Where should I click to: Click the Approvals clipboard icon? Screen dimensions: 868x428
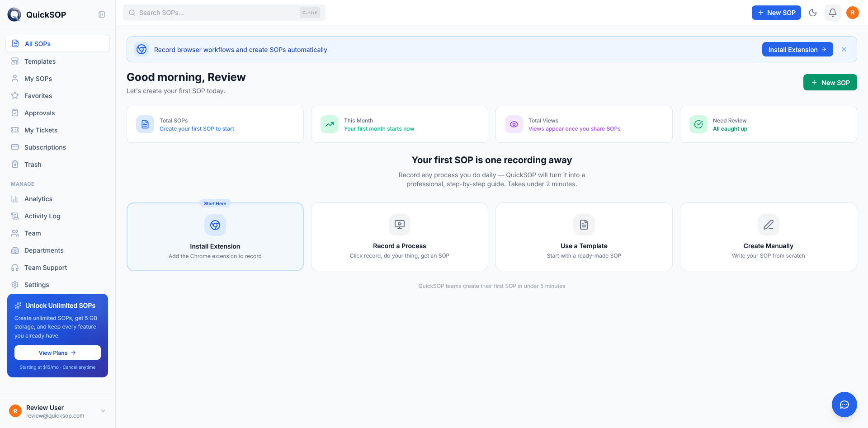tap(15, 113)
